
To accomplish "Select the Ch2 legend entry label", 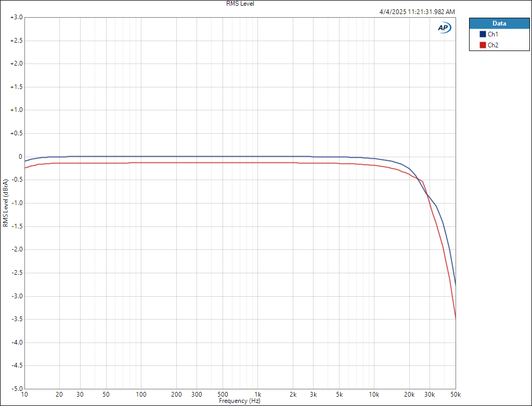I will click(493, 45).
